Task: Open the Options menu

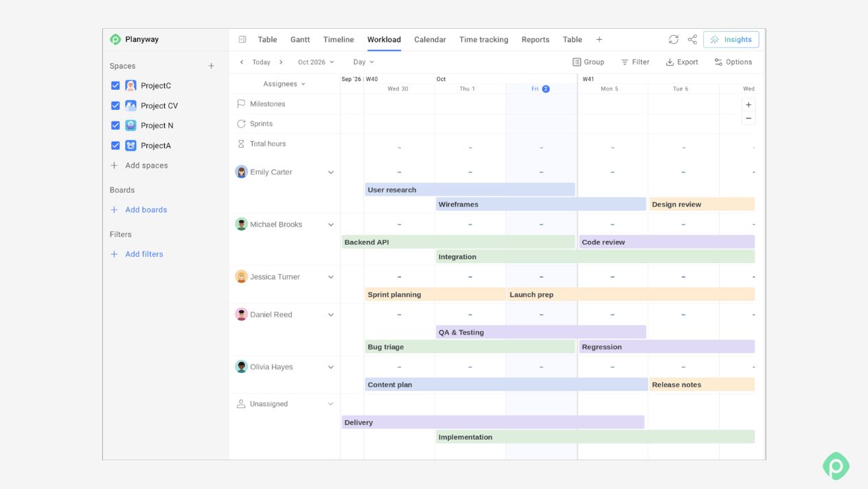Action: click(x=733, y=62)
